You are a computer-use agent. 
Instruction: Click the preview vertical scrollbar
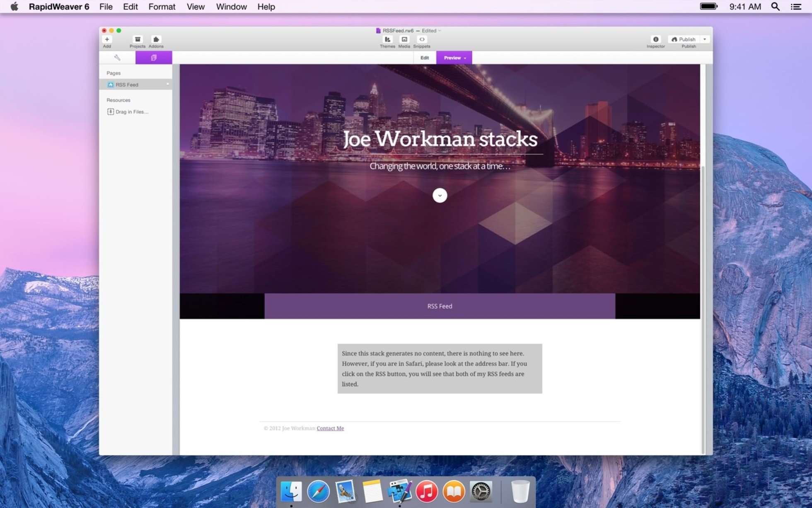703,310
